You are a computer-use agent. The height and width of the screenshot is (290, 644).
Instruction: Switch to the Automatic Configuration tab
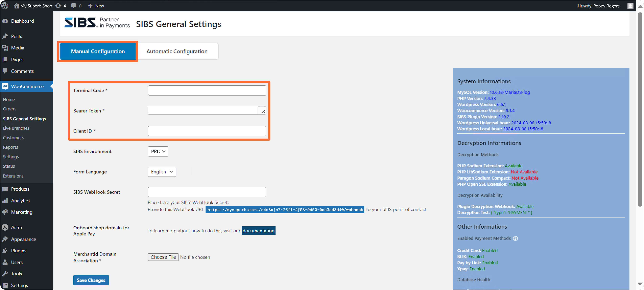pyautogui.click(x=177, y=51)
